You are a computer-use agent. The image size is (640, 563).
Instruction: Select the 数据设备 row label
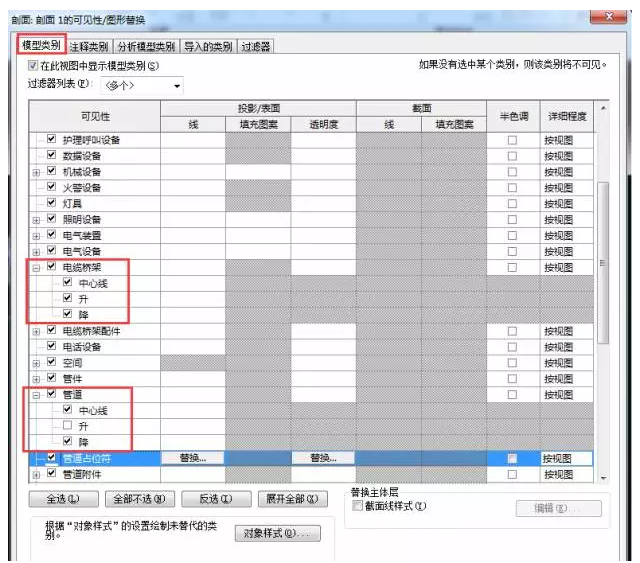82,156
